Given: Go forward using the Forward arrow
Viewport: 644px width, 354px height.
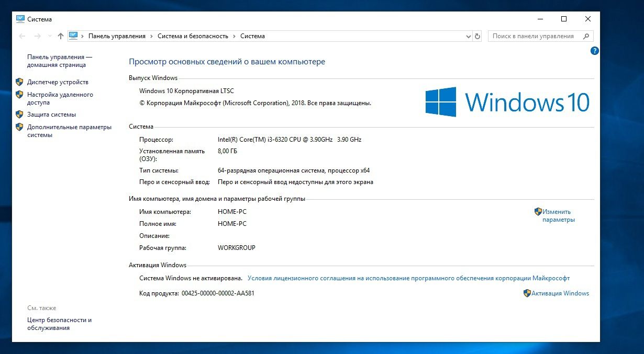Looking at the screenshot, I should (37, 36).
